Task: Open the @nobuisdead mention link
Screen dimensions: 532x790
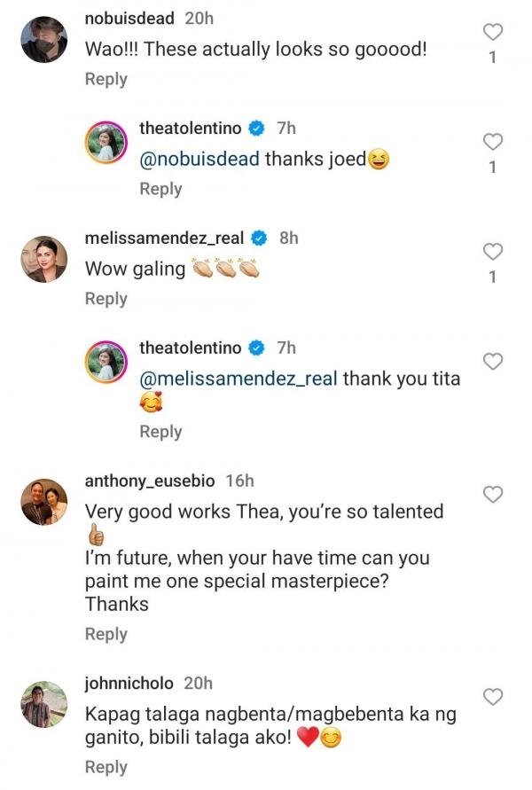Action: tap(199, 160)
